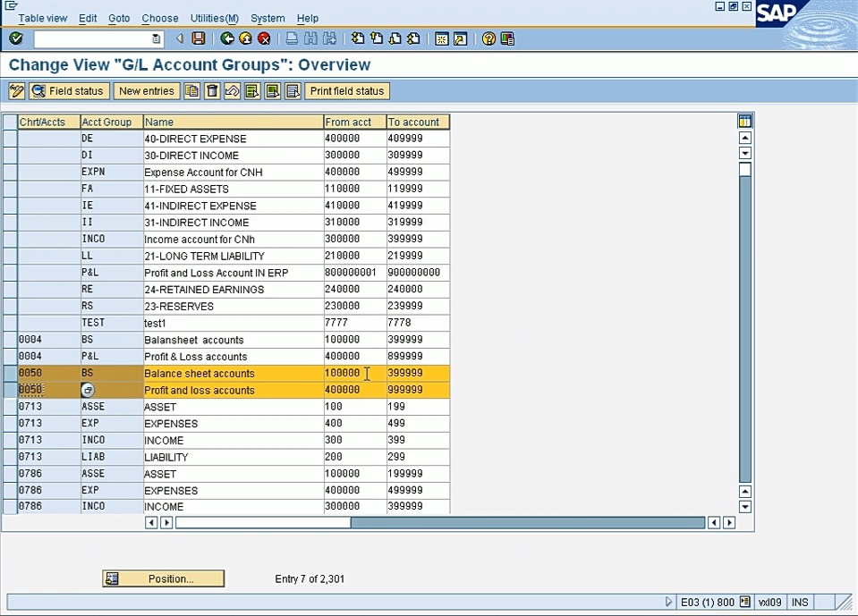The width and height of the screenshot is (858, 616).
Task: Click the horizontal scrollbar thumb
Action: (263, 522)
